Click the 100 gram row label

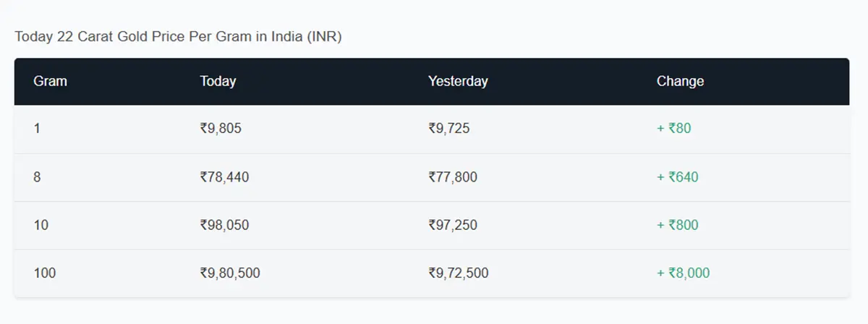click(x=44, y=273)
